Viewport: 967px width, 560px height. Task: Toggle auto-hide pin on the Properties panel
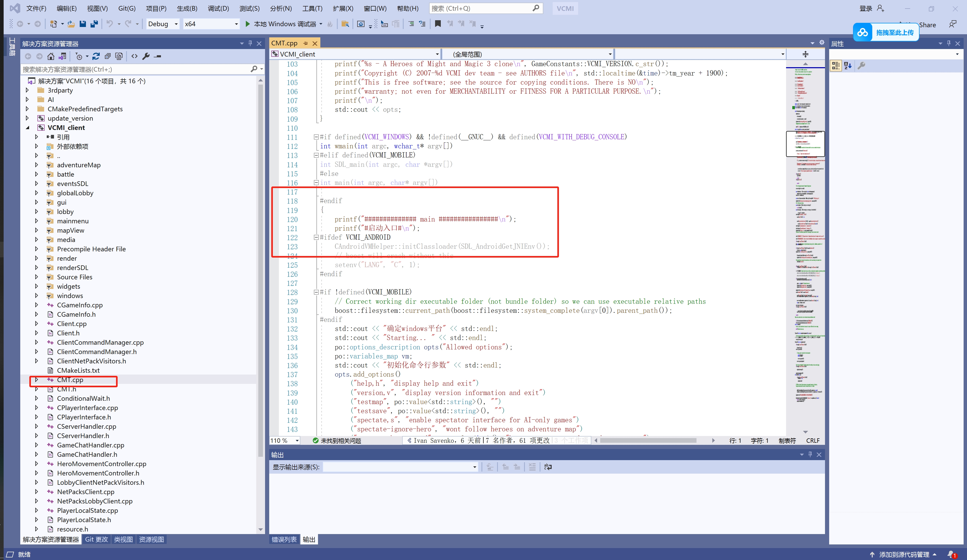949,43
